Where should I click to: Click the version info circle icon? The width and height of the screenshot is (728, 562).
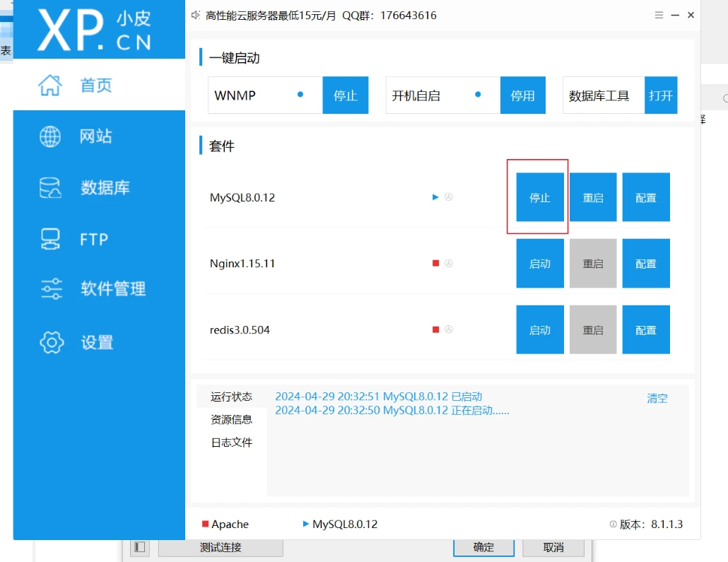[x=613, y=524]
